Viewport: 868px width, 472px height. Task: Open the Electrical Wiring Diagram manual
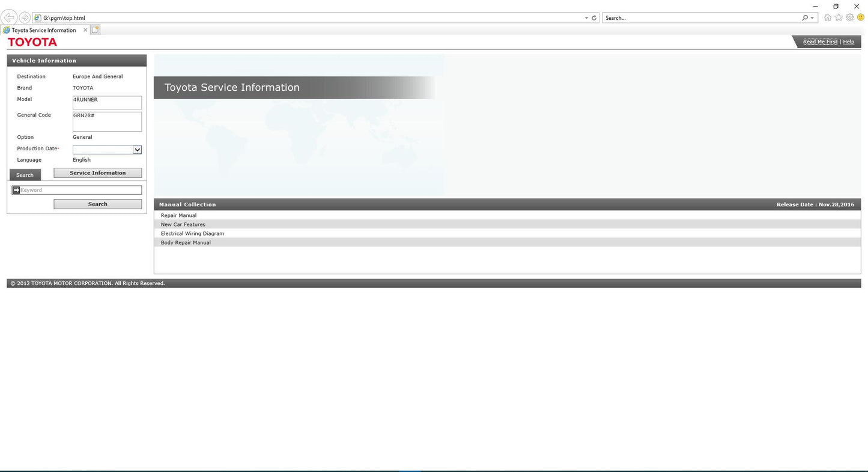192,233
